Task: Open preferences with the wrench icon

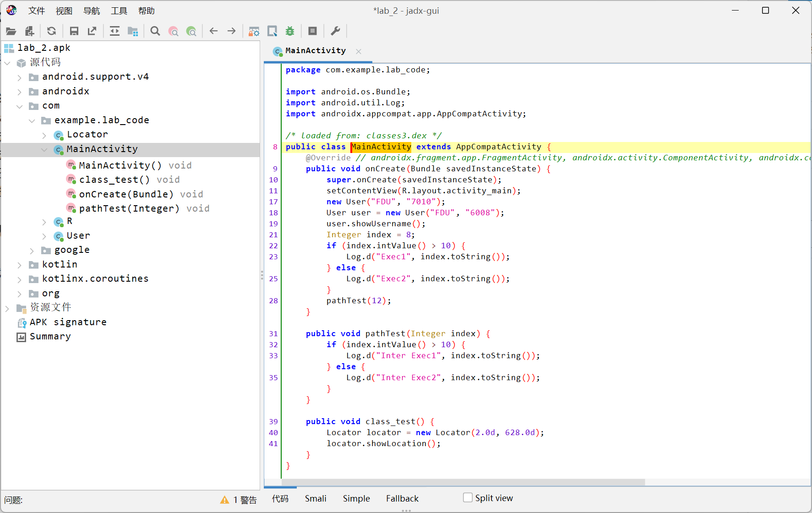Action: [x=335, y=31]
